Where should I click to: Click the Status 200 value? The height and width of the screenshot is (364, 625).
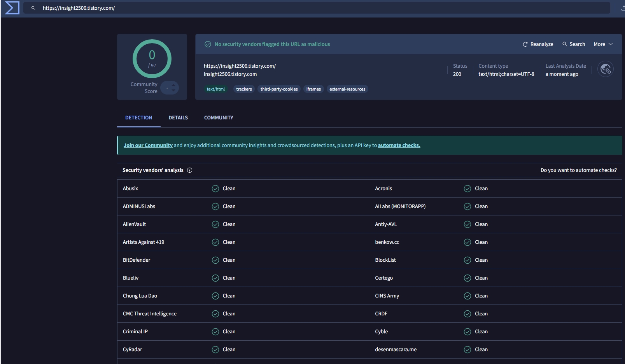[457, 74]
